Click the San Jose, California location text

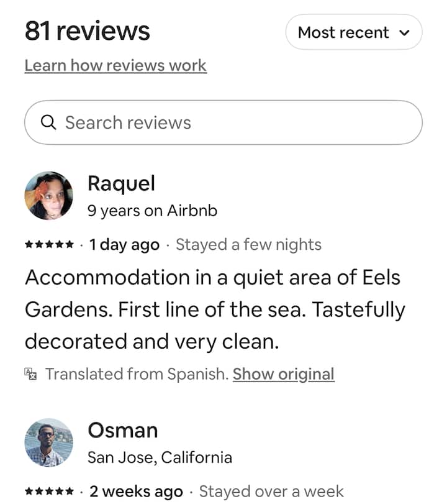pyautogui.click(x=160, y=458)
